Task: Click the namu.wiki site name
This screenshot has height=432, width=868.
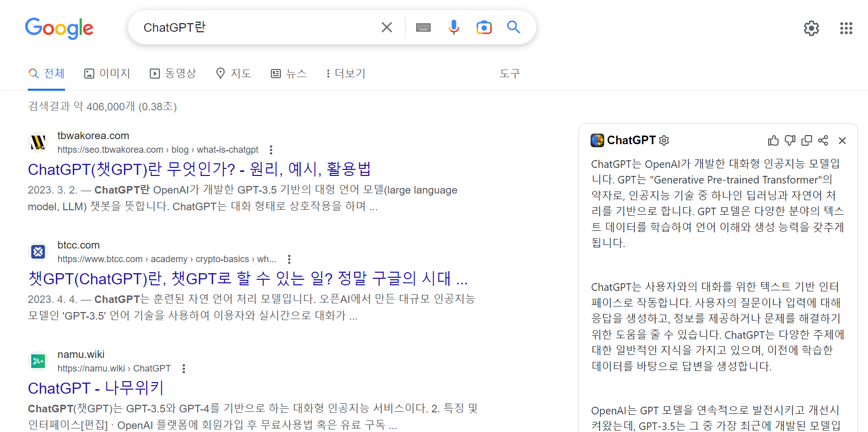Action: [81, 354]
